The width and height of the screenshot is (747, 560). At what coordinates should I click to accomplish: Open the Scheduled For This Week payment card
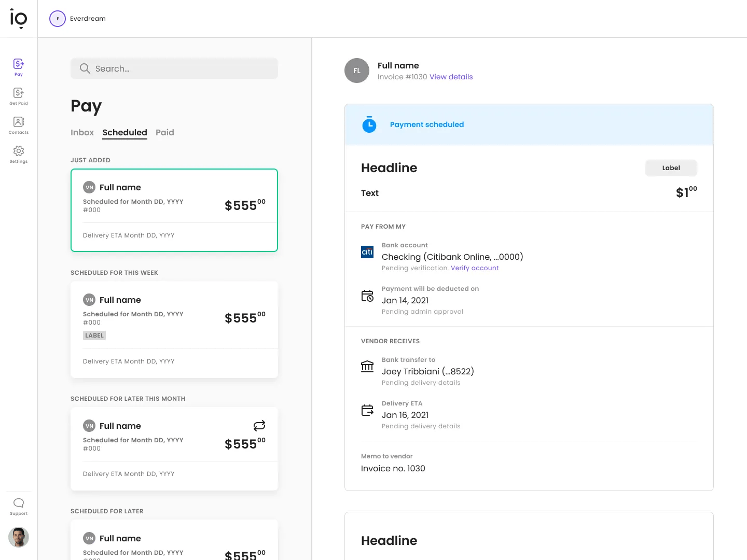click(174, 329)
